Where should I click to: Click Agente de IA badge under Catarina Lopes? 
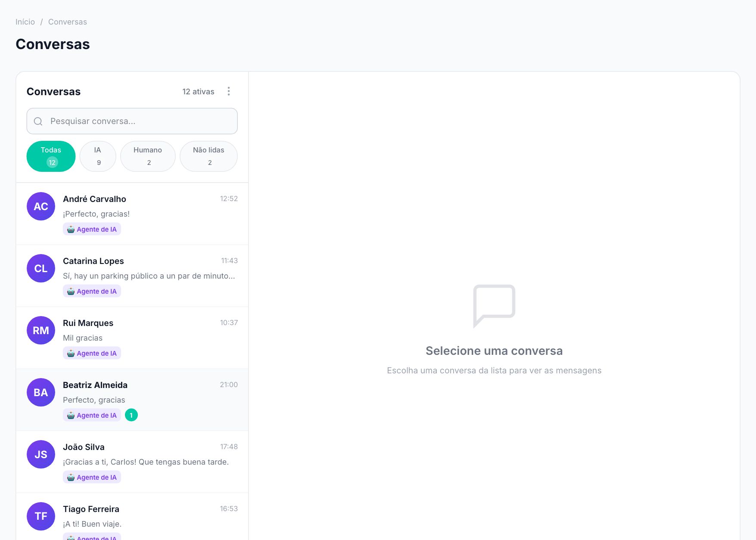92,291
